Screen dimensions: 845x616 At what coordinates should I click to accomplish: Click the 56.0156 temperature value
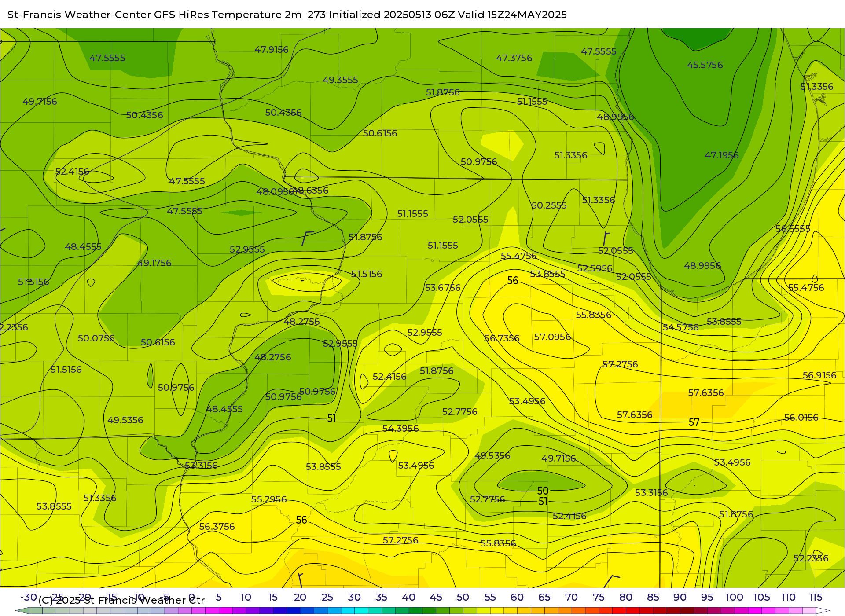(x=801, y=418)
